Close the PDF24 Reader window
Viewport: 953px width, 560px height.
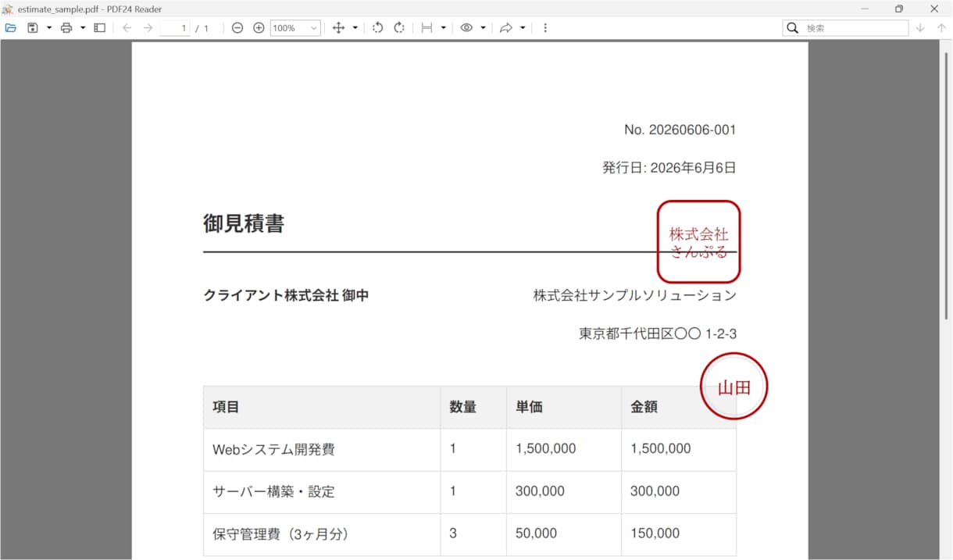pyautogui.click(x=934, y=9)
